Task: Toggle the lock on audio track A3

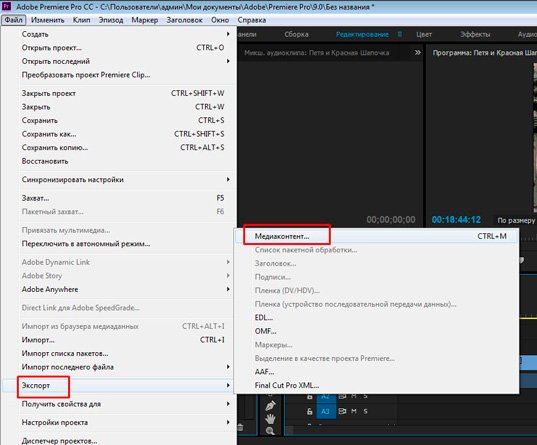Action: point(309,411)
